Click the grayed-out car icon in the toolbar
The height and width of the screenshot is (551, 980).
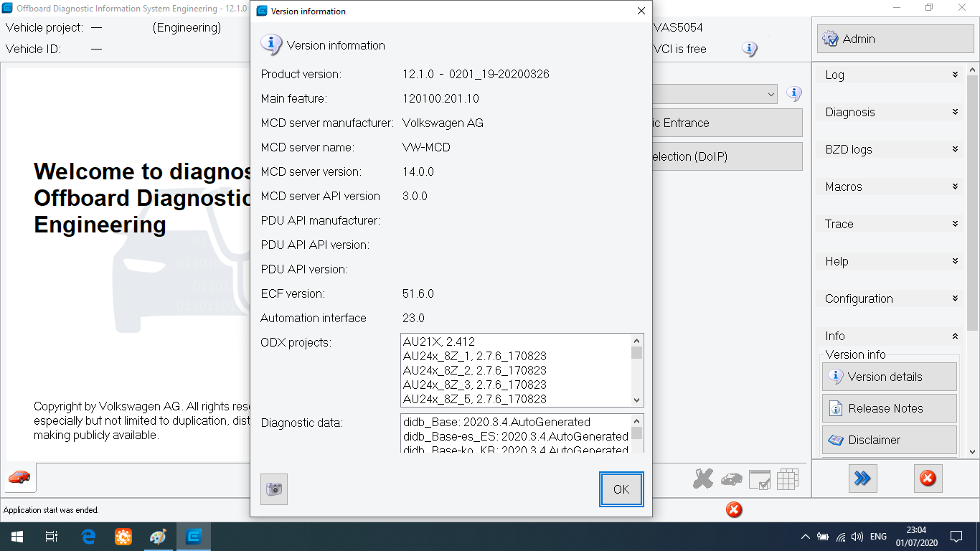pos(732,479)
